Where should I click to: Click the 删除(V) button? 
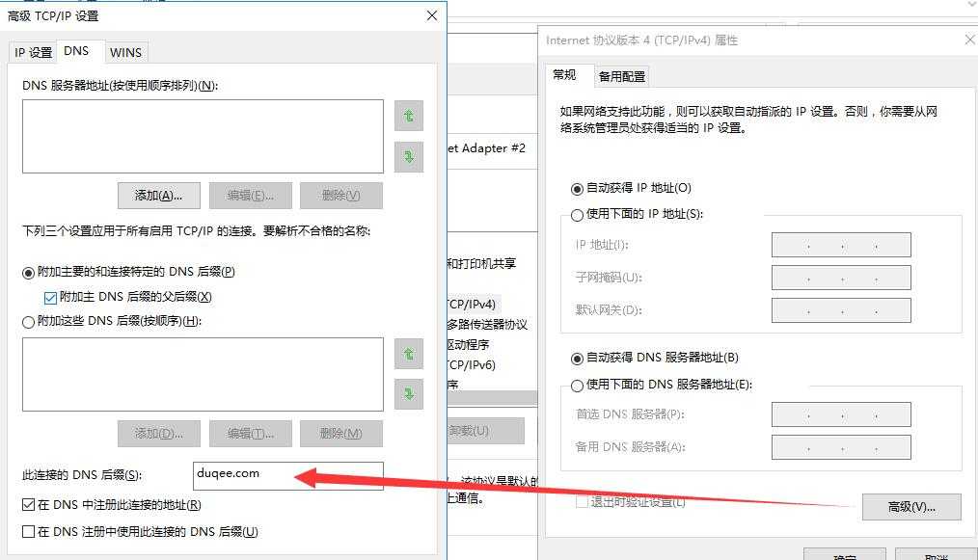[341, 196]
